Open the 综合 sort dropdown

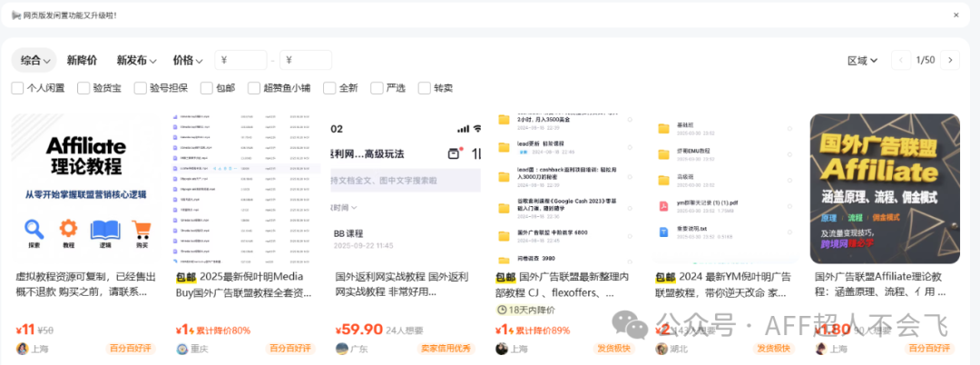[34, 61]
